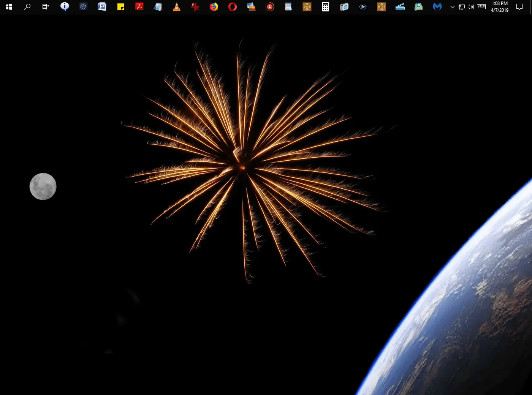The width and height of the screenshot is (532, 395).
Task: Open the scanner app icon
Action: (400, 7)
